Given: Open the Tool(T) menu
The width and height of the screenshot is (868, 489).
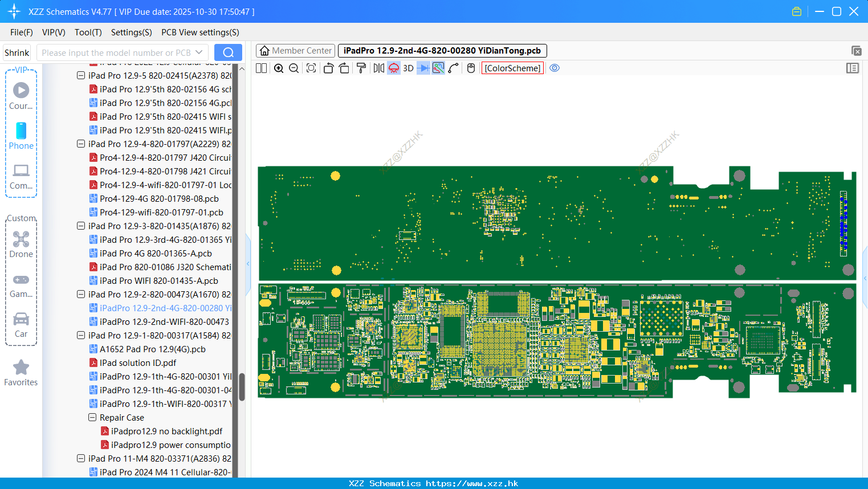Looking at the screenshot, I should [x=88, y=32].
